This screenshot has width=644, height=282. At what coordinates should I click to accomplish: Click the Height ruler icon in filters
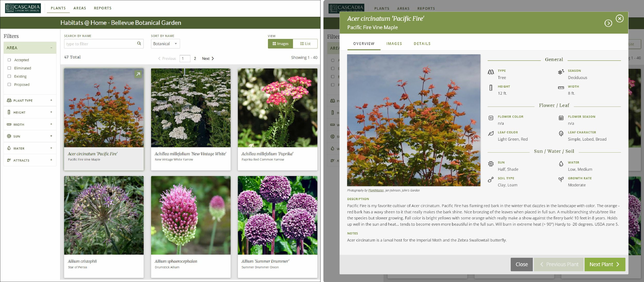click(9, 112)
